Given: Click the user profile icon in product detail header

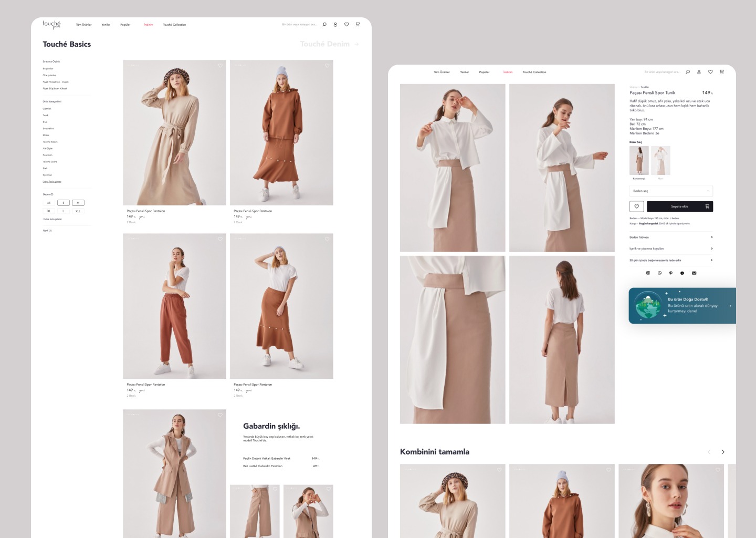Looking at the screenshot, I should coord(699,72).
